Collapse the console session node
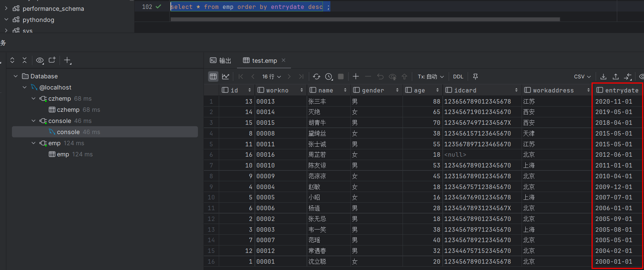This screenshot has height=270, width=644. tap(33, 121)
